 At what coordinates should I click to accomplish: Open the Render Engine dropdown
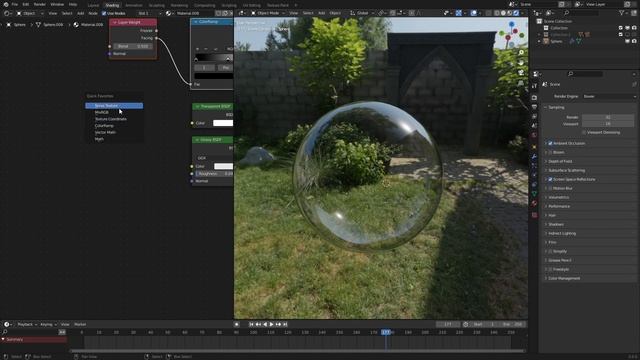pos(609,96)
